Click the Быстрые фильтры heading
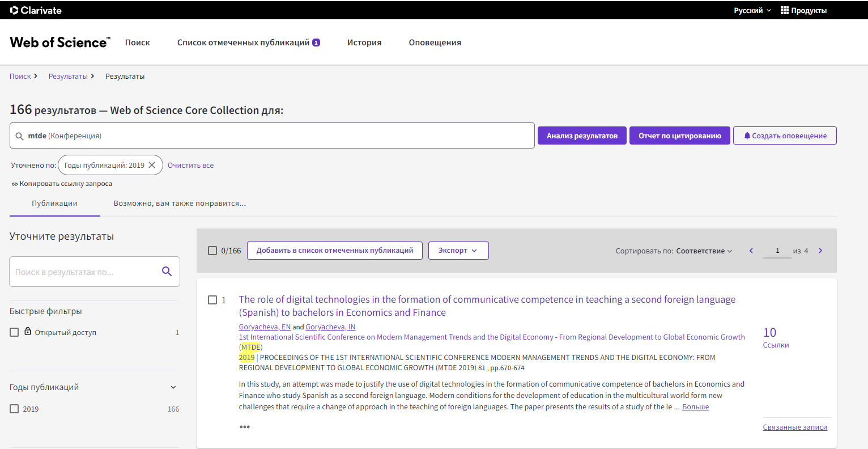The height and width of the screenshot is (449, 868). click(46, 311)
